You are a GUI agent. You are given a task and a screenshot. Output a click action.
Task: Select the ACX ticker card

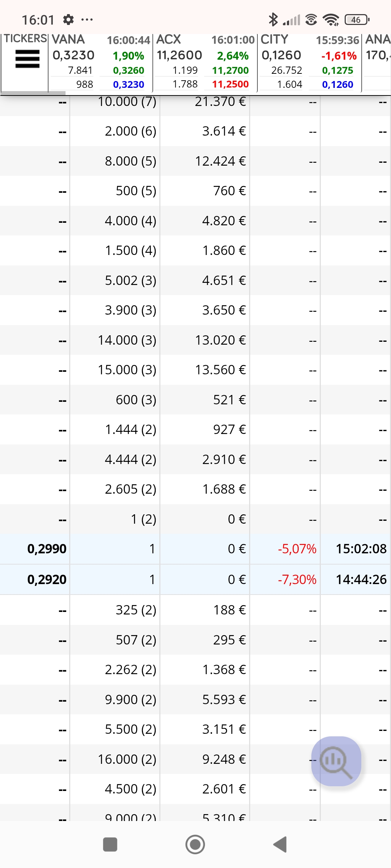205,62
